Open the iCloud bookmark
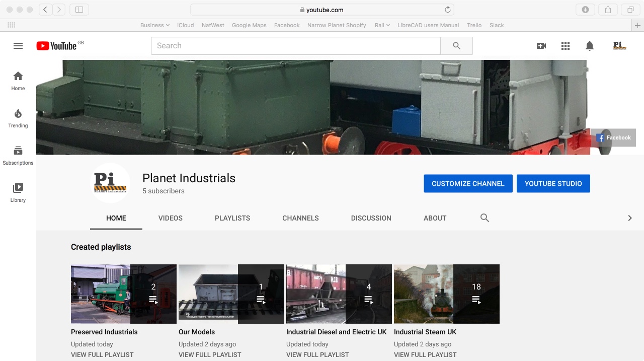The height and width of the screenshot is (361, 644). (x=185, y=25)
